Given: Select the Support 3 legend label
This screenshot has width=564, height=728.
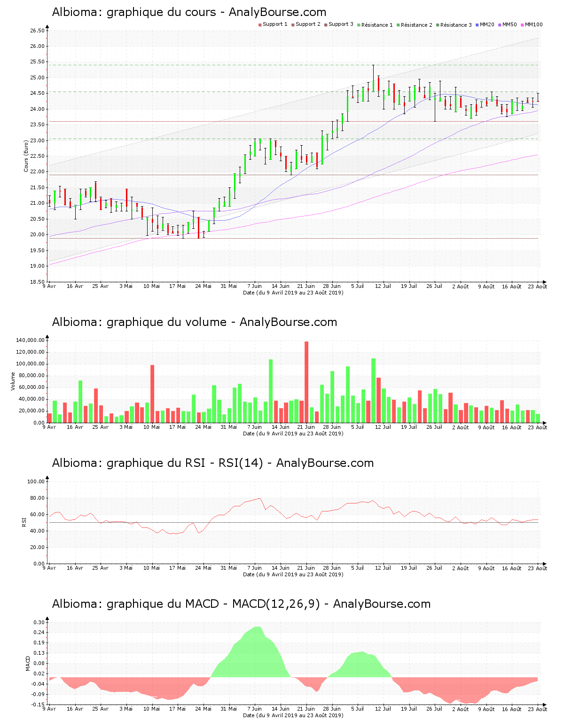Looking at the screenshot, I should tap(341, 24).
